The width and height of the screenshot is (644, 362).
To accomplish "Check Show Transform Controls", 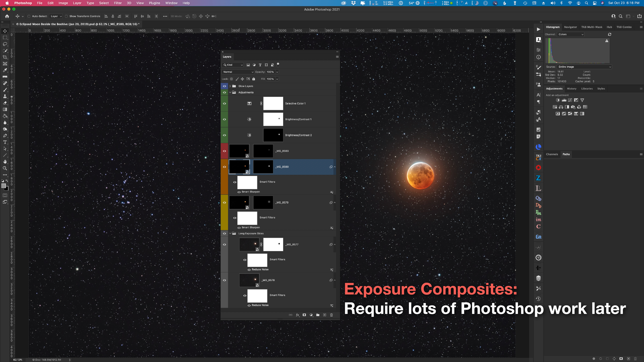I will click(x=66, y=16).
